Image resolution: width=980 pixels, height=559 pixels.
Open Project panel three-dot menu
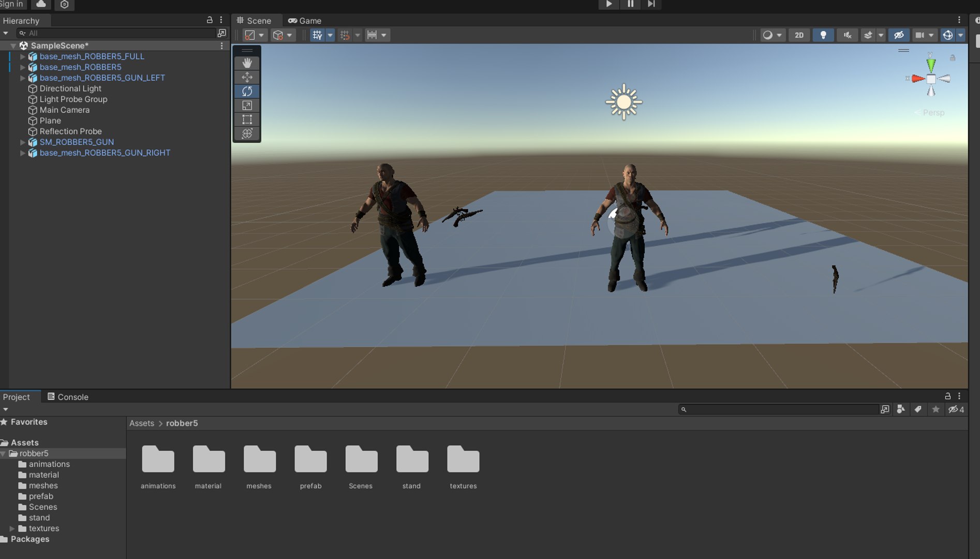pos(959,396)
